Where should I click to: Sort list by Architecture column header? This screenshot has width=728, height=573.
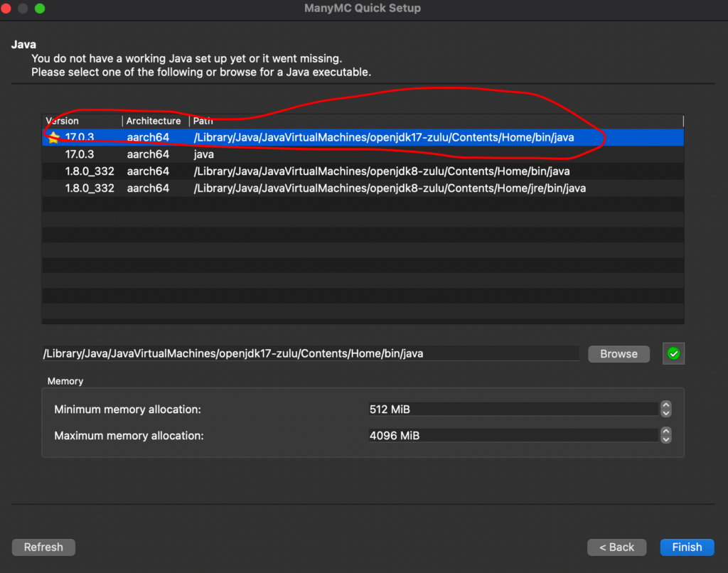[156, 121]
